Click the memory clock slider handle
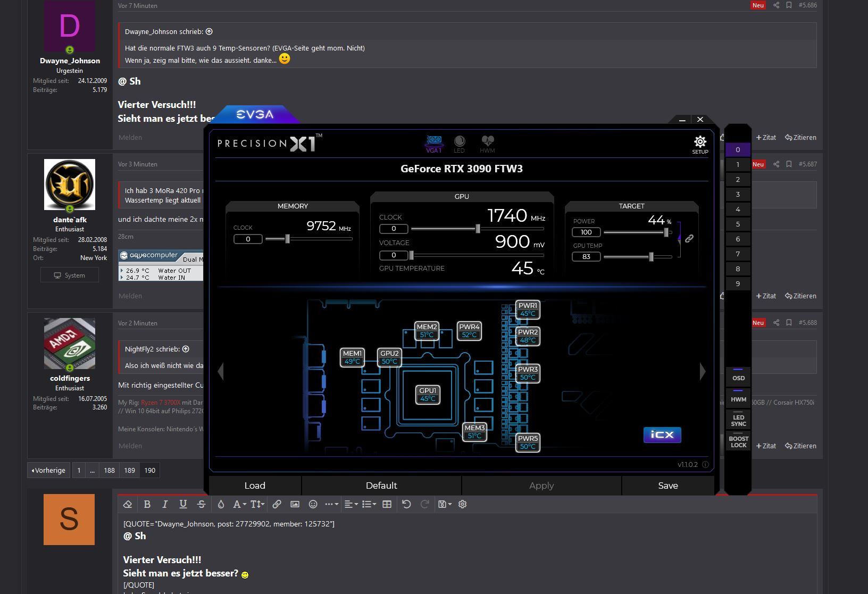Image resolution: width=868 pixels, height=594 pixels. pos(287,239)
